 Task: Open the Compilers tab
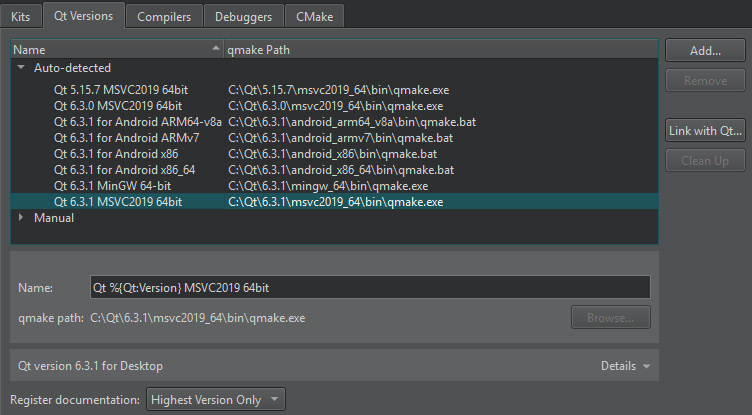164,16
